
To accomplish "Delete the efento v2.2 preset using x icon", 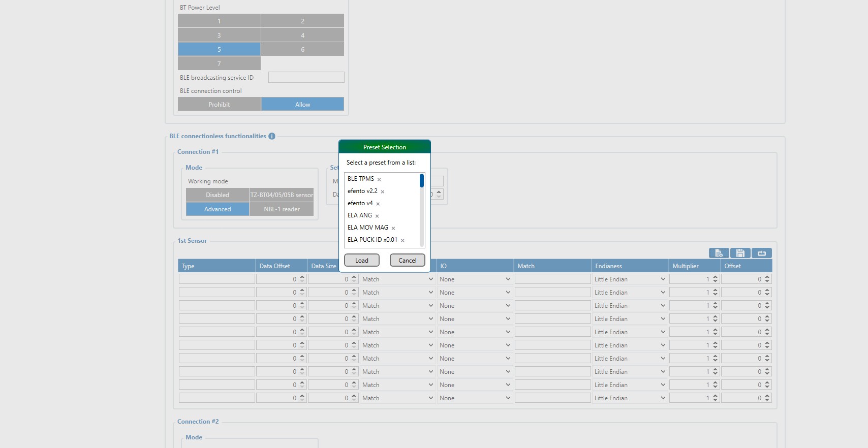I will (383, 191).
